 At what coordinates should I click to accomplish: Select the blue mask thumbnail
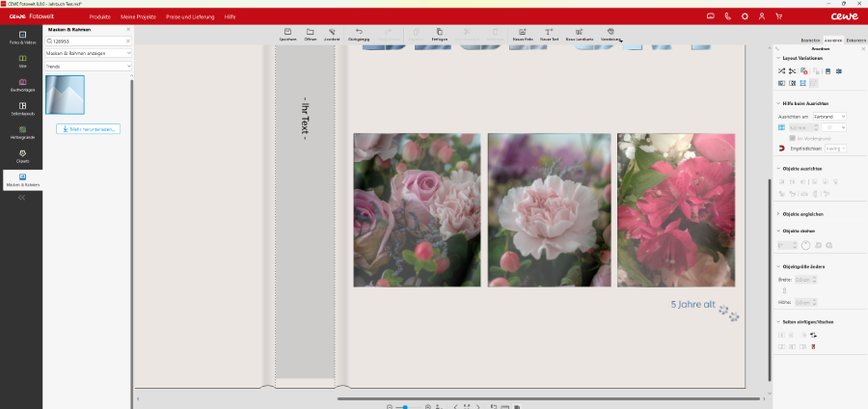[x=65, y=95]
